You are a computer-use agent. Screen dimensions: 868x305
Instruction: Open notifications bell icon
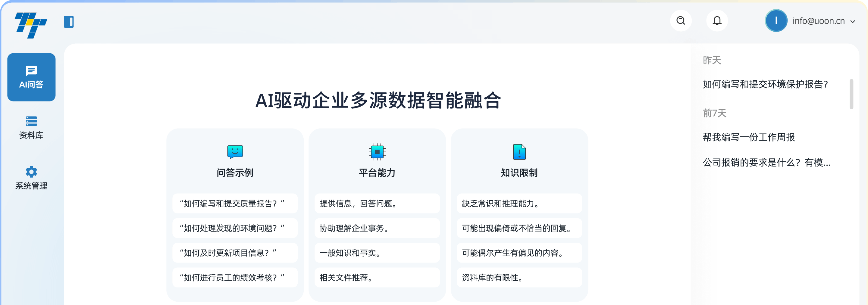[x=717, y=21]
